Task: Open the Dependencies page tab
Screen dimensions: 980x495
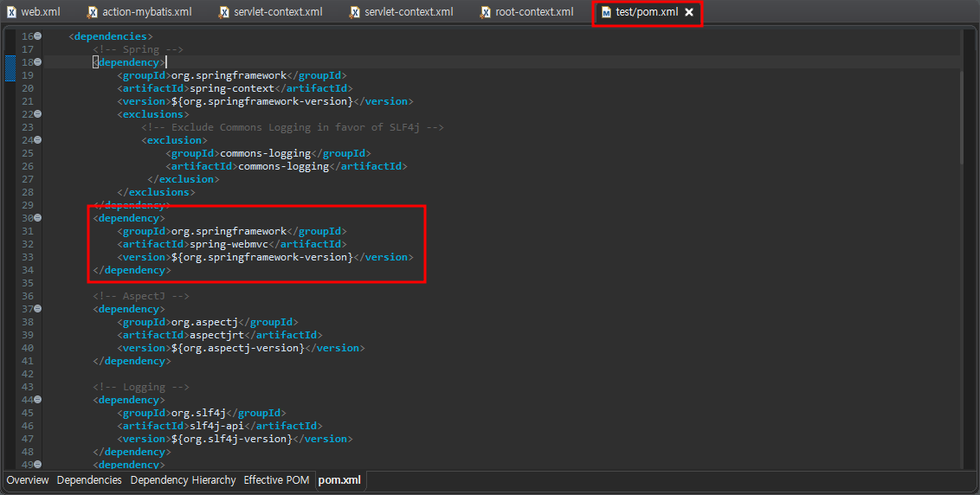Action: (x=89, y=480)
